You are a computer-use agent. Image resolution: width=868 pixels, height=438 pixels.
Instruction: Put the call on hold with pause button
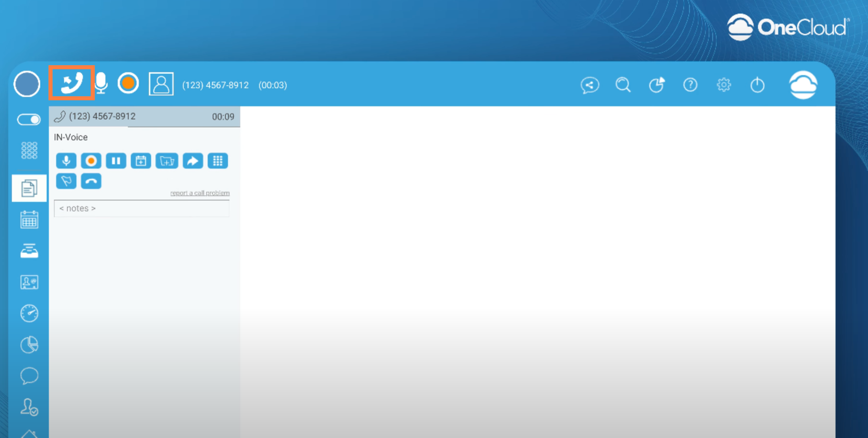tap(116, 161)
